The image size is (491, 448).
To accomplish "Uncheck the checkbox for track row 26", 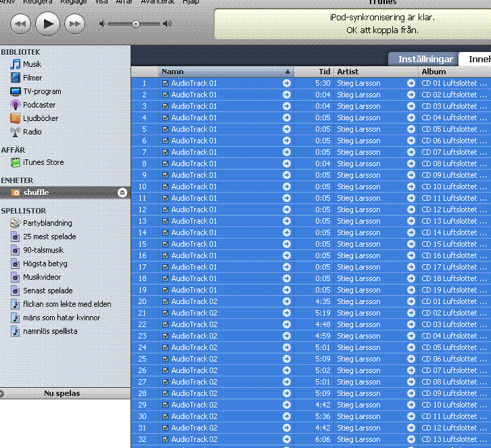I will click(166, 370).
